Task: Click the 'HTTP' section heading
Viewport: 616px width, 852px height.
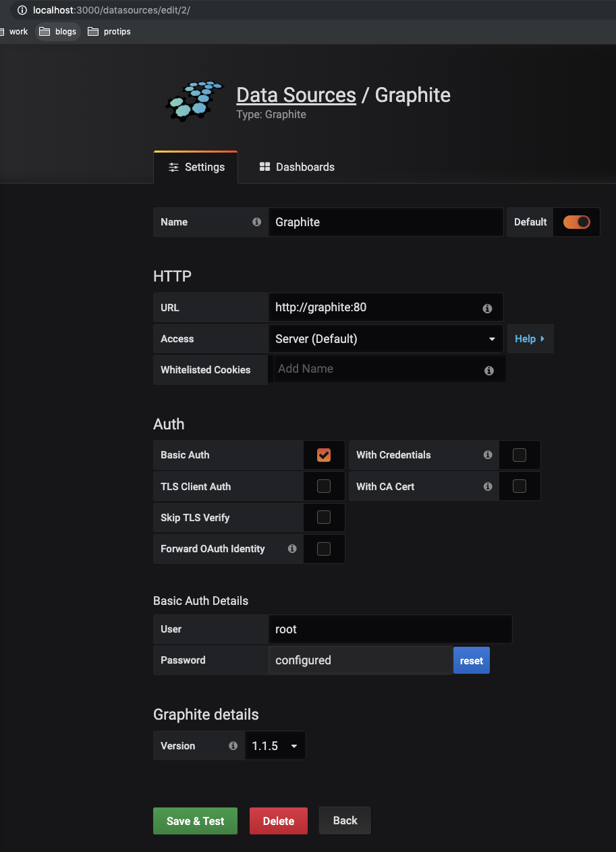Action: click(x=173, y=276)
